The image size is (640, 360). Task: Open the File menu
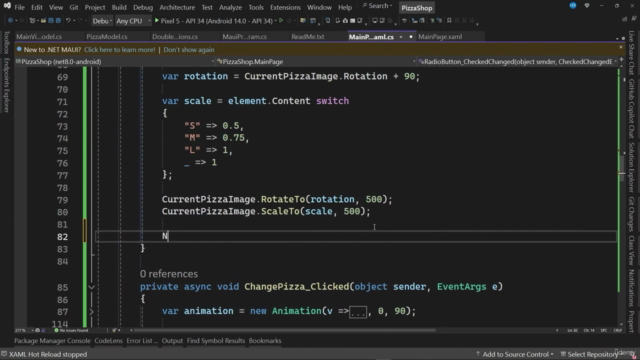coord(19,7)
